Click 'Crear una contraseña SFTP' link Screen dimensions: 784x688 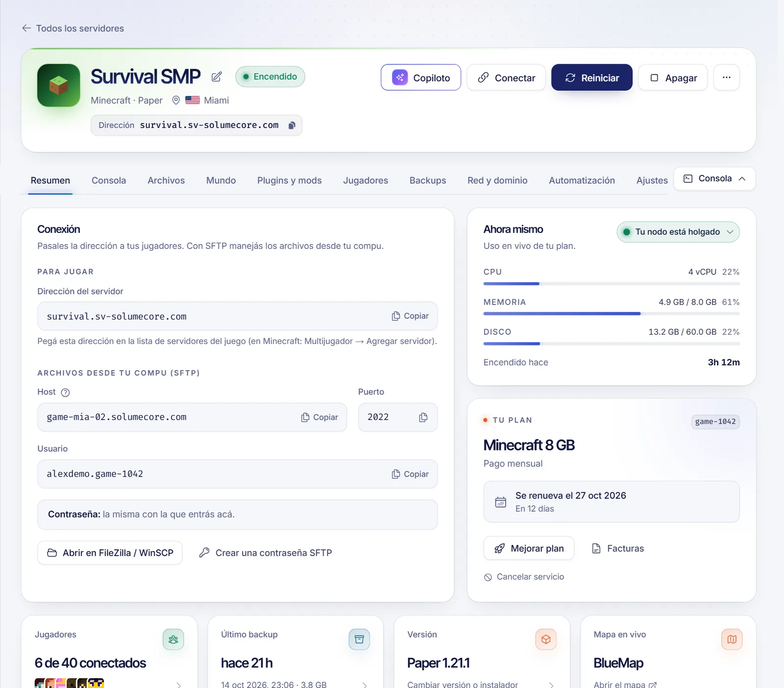[266, 553]
